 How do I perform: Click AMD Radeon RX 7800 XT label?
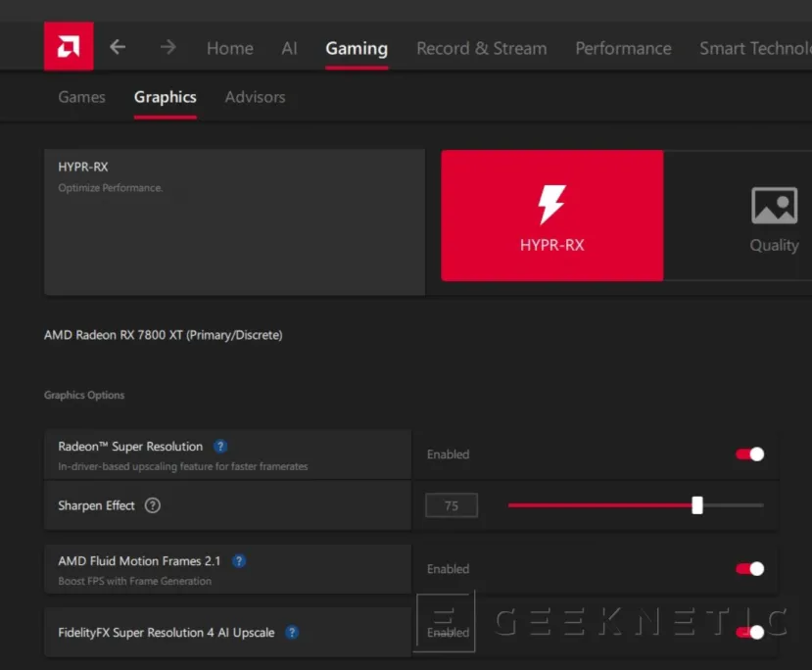pos(164,335)
